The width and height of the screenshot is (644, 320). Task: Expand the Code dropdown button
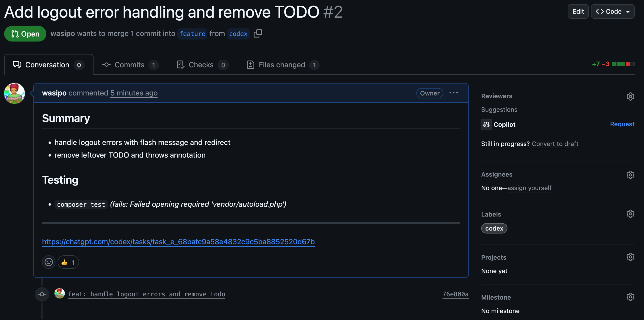tap(613, 12)
